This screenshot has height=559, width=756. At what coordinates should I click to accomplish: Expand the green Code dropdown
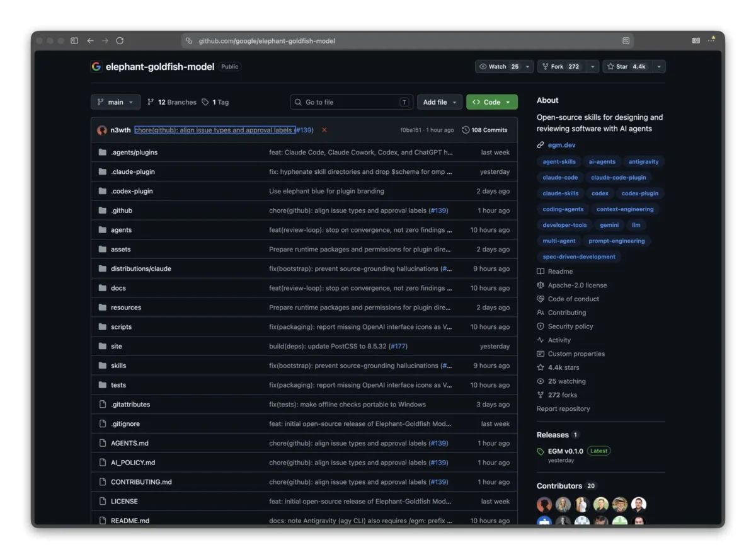click(492, 102)
